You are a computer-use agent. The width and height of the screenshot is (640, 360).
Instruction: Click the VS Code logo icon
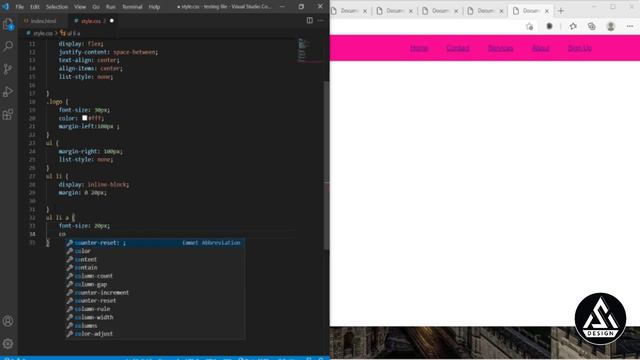(5, 7)
